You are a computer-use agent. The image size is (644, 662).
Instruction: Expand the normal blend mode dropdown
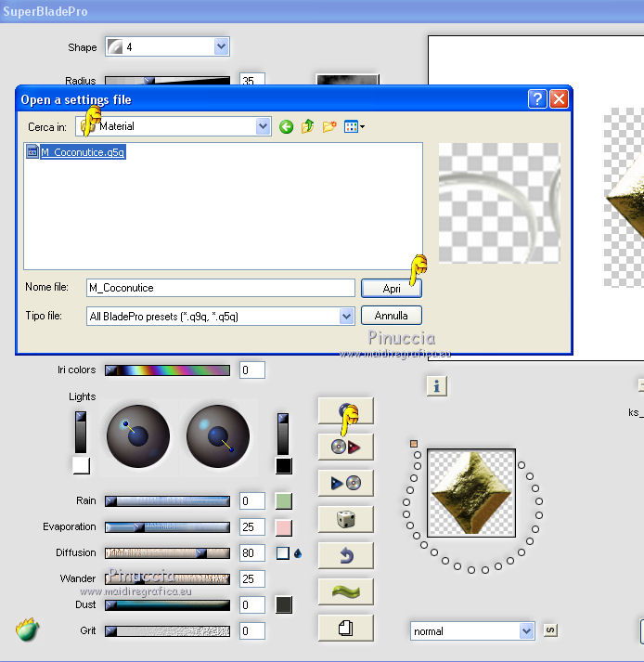(x=526, y=631)
